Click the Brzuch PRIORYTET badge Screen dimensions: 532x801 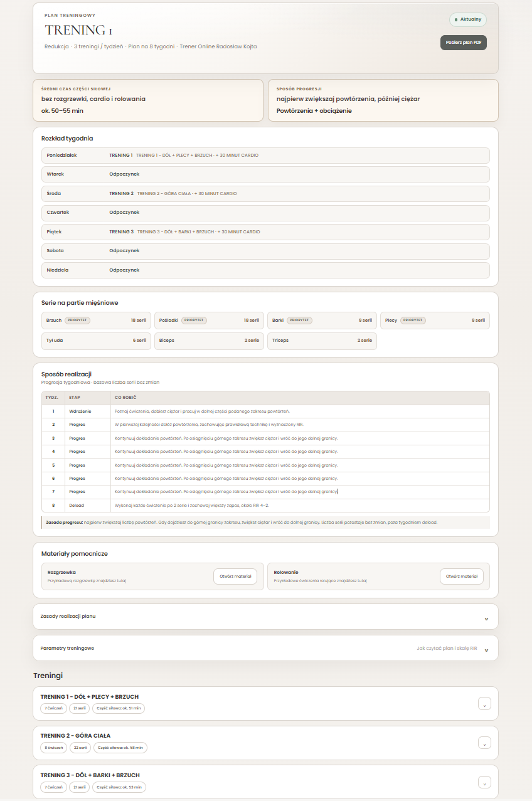coord(78,320)
